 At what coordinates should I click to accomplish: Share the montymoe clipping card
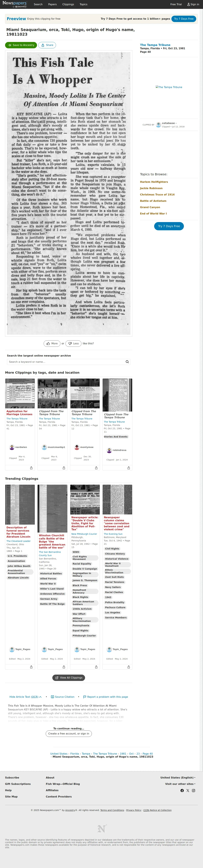96,468
